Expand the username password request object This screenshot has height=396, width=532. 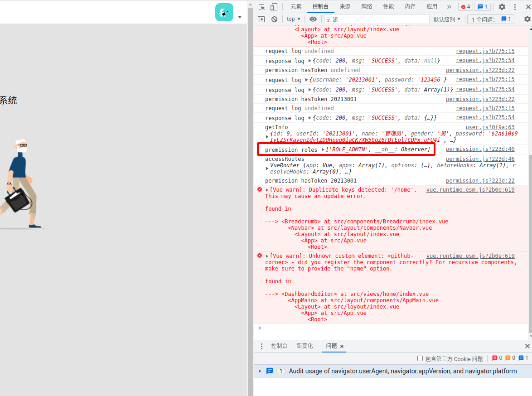tap(306, 80)
